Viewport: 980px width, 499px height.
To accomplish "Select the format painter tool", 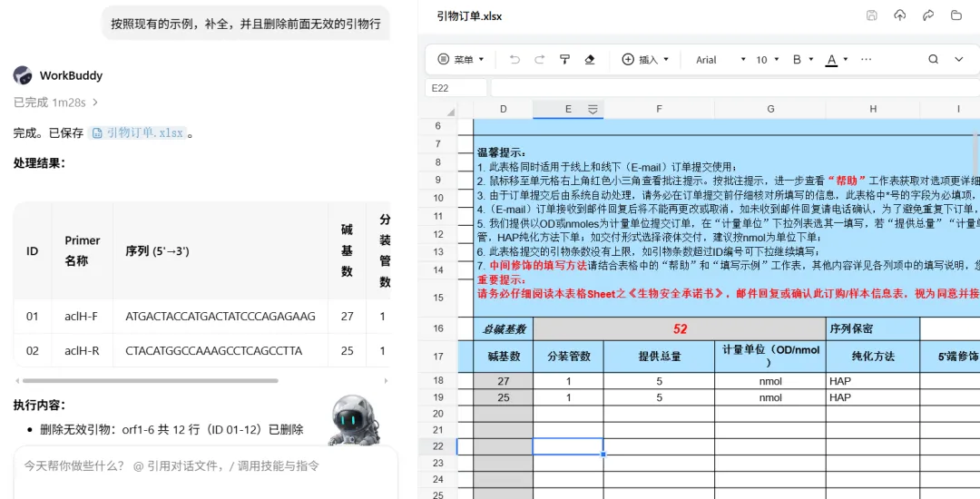I will tap(564, 59).
